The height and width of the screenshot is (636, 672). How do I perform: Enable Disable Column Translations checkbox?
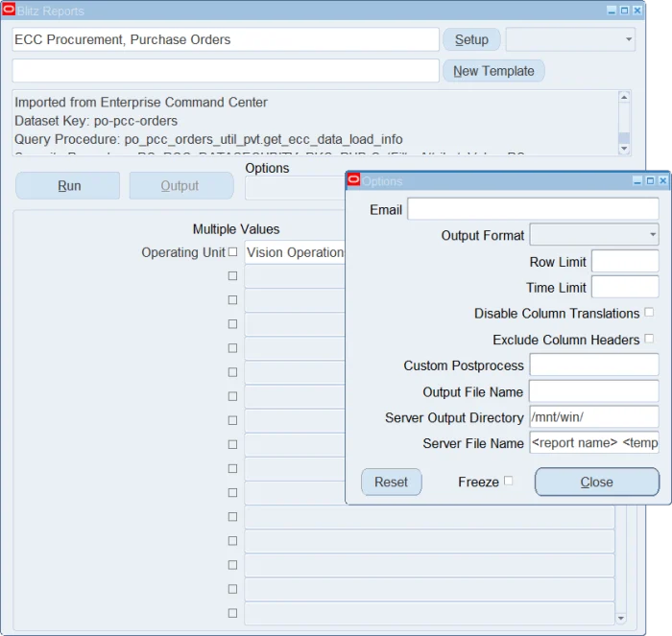coord(649,312)
